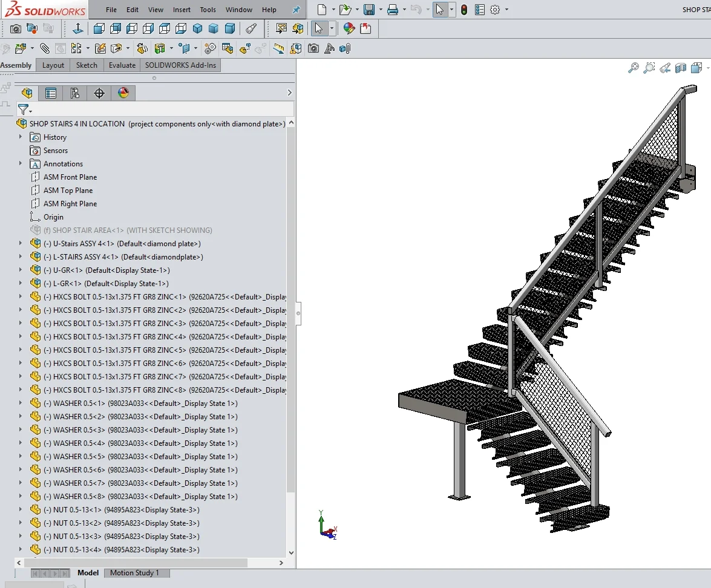This screenshot has height=588, width=711.
Task: Click the Normal To view icon
Action: 77,28
